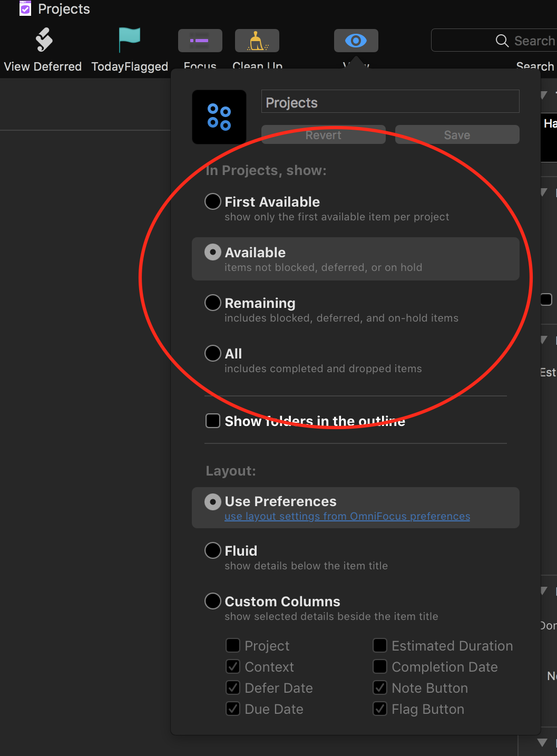
Task: Toggle the Focus toolbar button
Action: 200,41
